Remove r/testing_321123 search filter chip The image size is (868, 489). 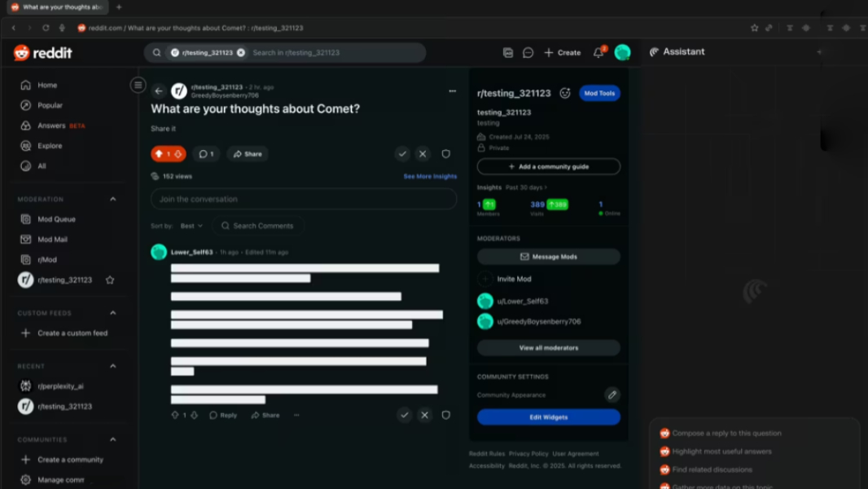click(241, 53)
